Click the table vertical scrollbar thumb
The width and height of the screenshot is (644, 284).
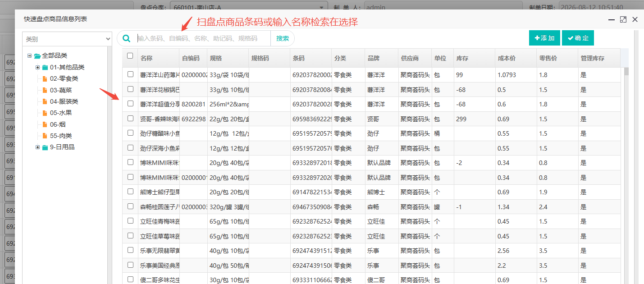click(x=626, y=71)
